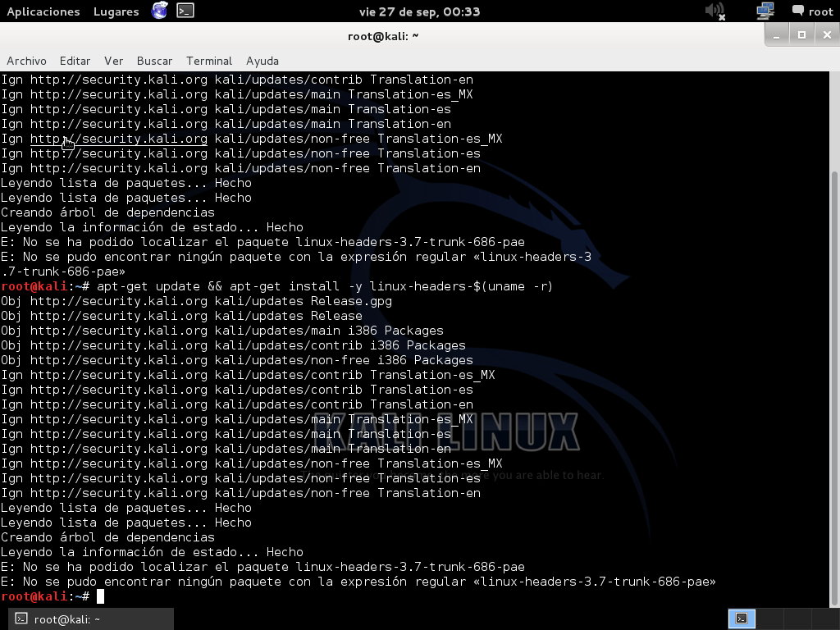The image size is (840, 630).
Task: Click the 'Creando árbol de dependencias' bottom line
Action: (x=107, y=537)
